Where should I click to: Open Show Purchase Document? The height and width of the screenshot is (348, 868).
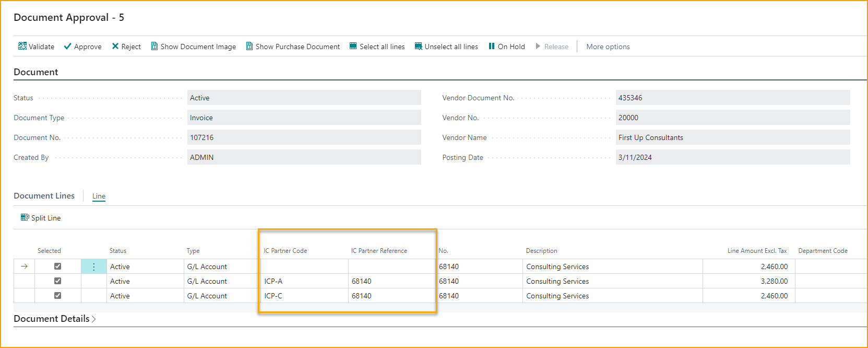click(x=293, y=47)
